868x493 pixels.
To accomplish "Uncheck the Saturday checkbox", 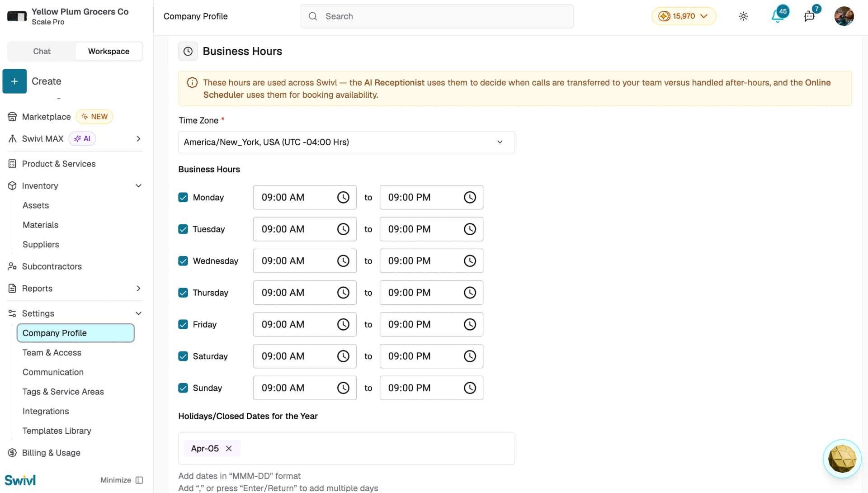I will point(183,356).
